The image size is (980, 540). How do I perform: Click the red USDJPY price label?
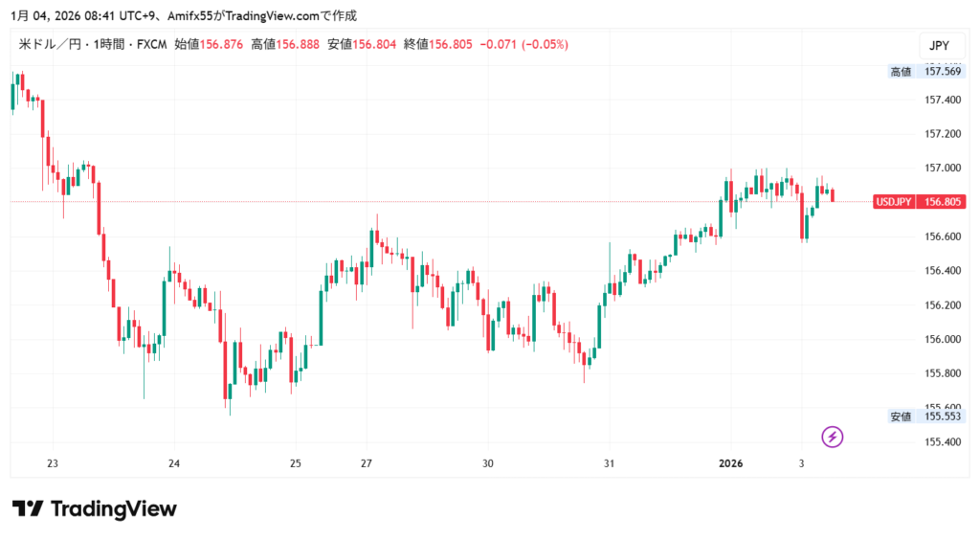point(919,201)
